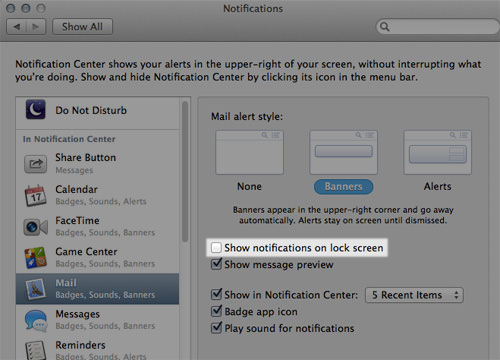500x360 pixels.
Task: Select Messages in the app list
Action: tap(97, 320)
